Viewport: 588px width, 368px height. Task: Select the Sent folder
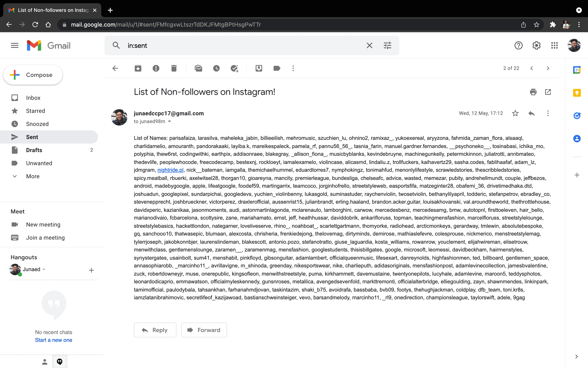(49, 137)
